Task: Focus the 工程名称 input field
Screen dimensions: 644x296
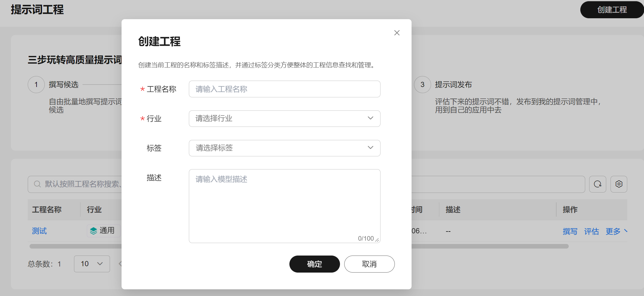Action: pos(284,89)
